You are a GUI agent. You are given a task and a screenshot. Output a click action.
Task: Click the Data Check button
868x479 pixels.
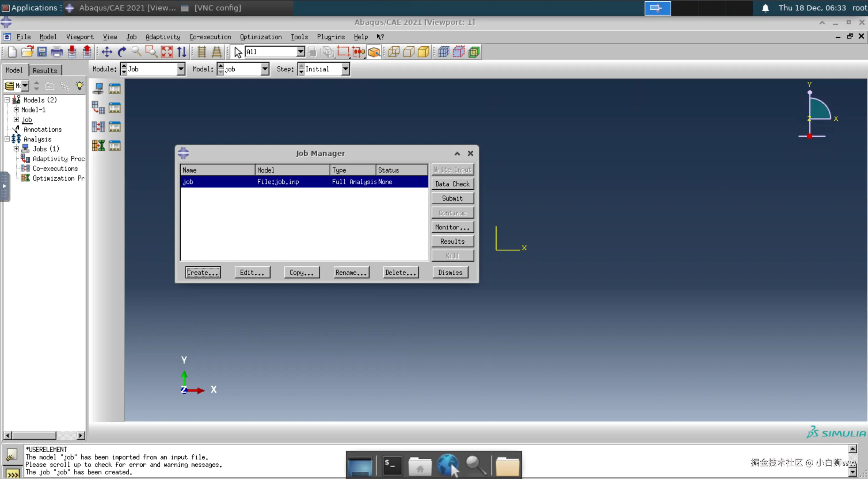coord(452,184)
